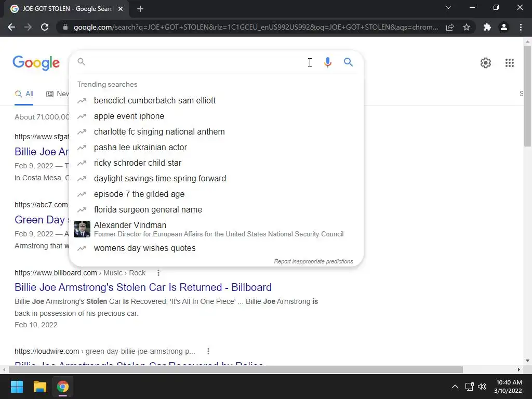Open Google settings gear icon
This screenshot has height=399, width=532.
click(486, 63)
